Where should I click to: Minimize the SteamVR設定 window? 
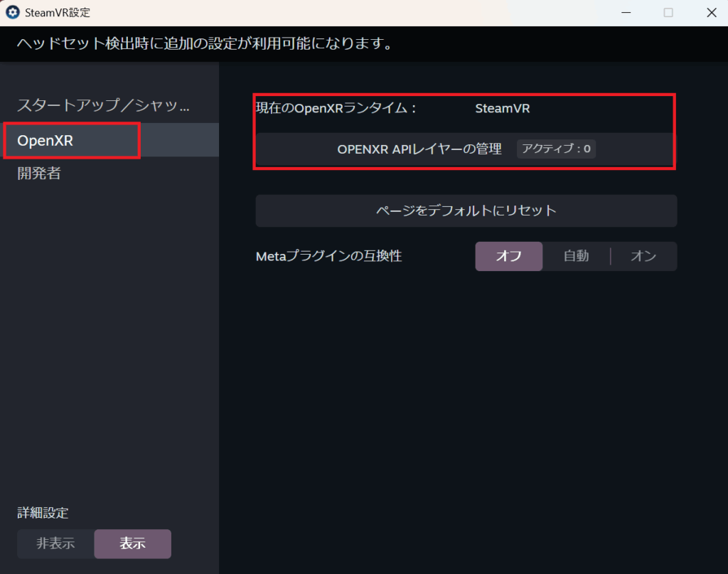click(626, 13)
